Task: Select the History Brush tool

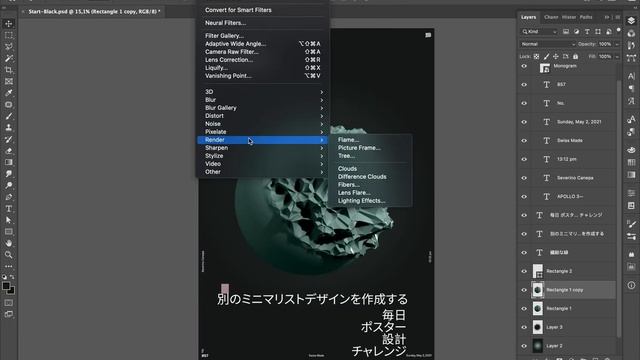Action: tap(9, 139)
